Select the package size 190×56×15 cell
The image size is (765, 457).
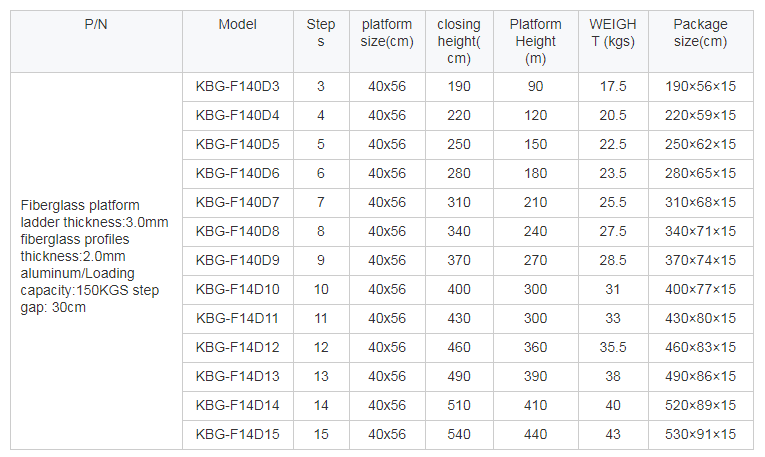tap(701, 87)
